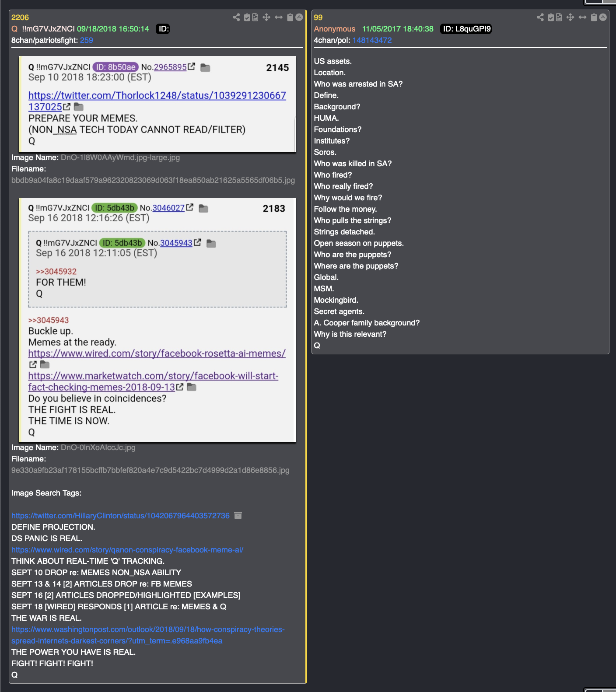Click the horizontal resize arrows on post 2206
616x692 pixels.
pyautogui.click(x=279, y=17)
